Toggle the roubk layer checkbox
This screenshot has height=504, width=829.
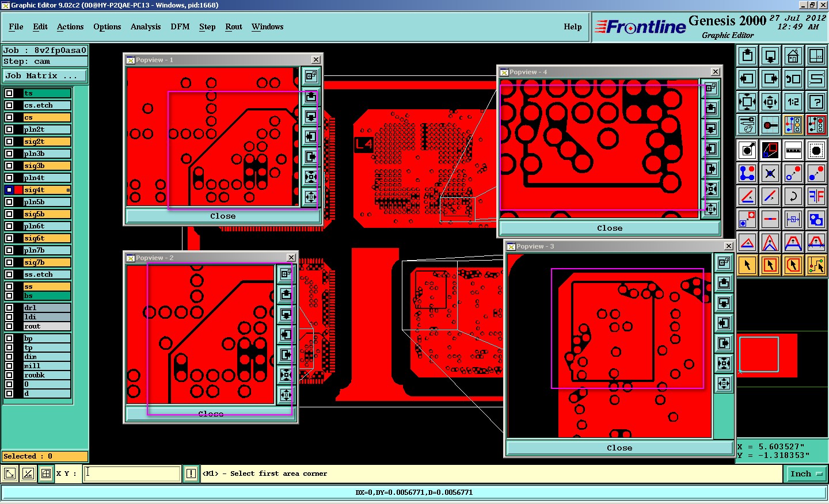click(x=9, y=375)
